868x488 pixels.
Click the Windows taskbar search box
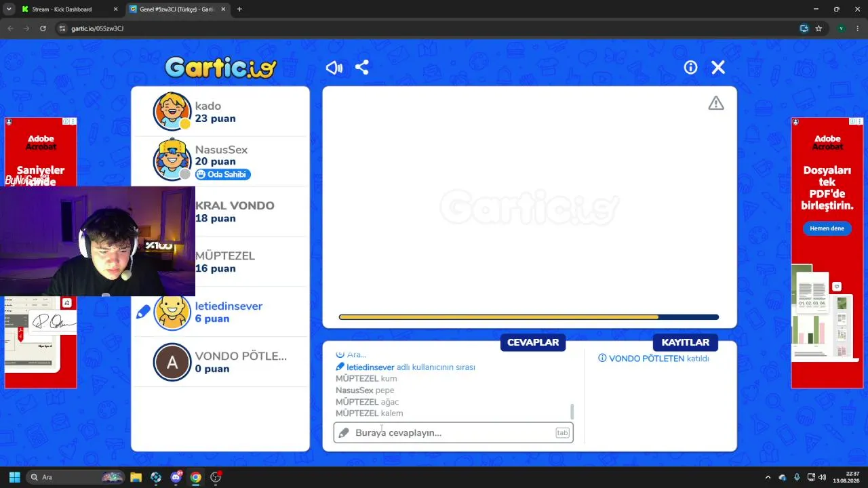[x=77, y=477]
